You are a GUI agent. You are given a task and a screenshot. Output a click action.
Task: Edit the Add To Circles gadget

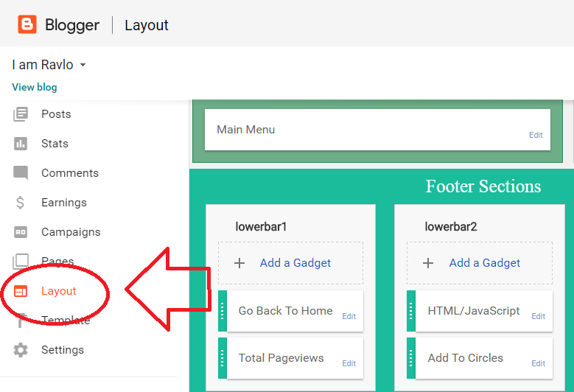[x=538, y=363]
